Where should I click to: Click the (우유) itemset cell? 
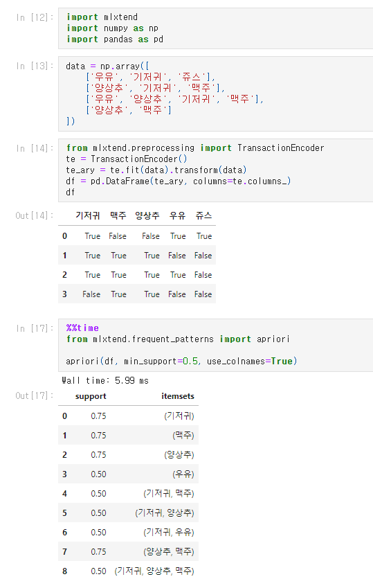[x=183, y=474]
